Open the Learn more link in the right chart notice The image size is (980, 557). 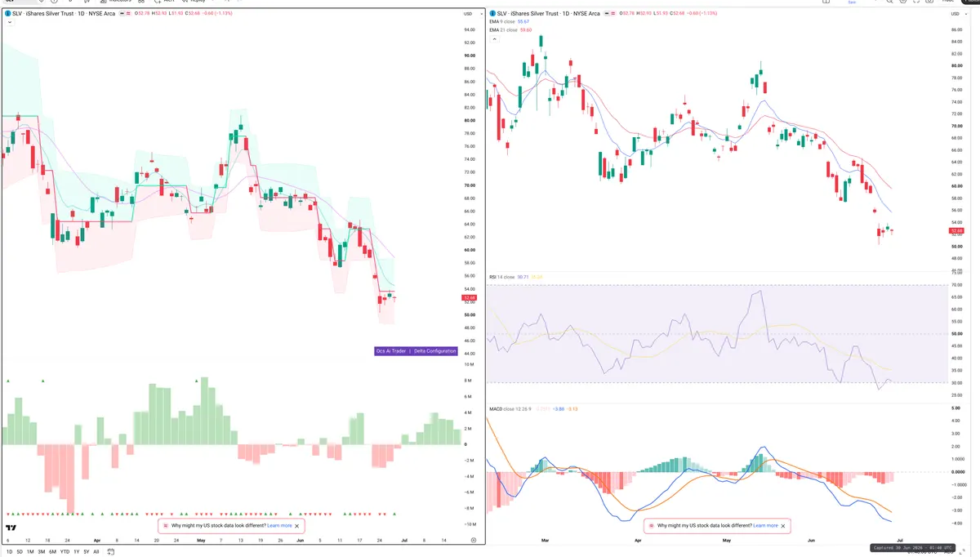click(765, 526)
